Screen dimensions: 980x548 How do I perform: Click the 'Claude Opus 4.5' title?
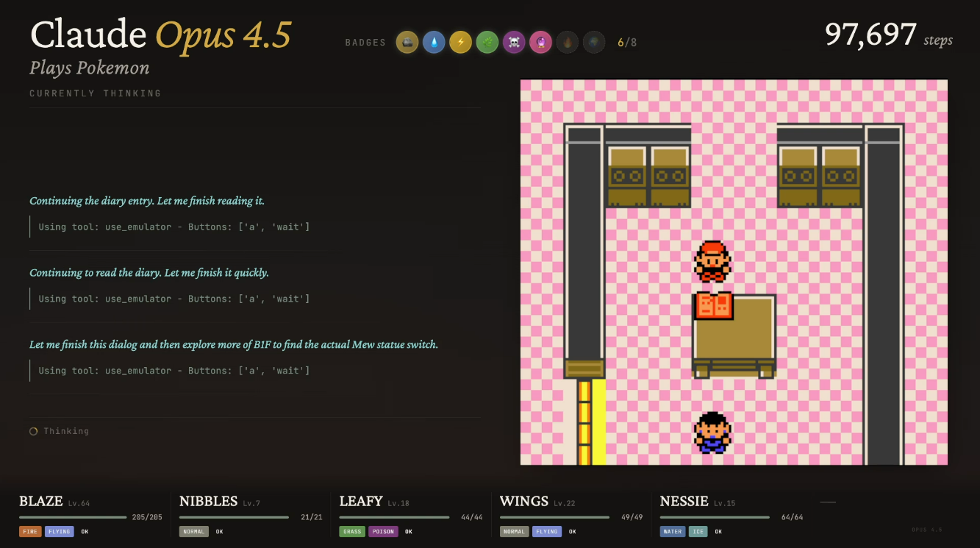(x=161, y=35)
